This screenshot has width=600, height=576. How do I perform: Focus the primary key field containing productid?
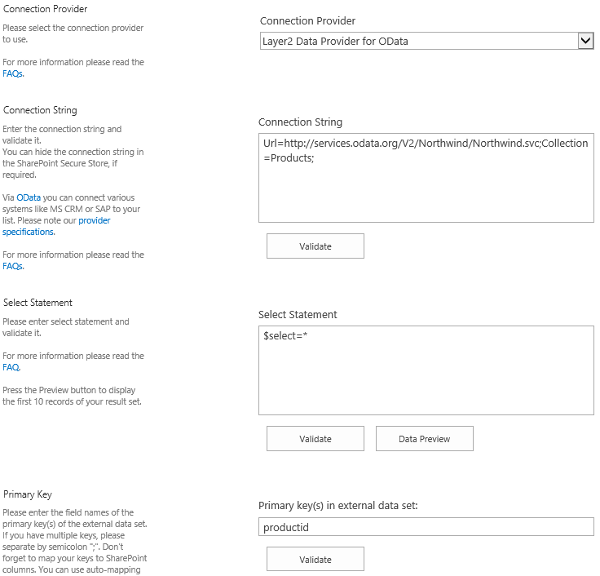point(425,527)
